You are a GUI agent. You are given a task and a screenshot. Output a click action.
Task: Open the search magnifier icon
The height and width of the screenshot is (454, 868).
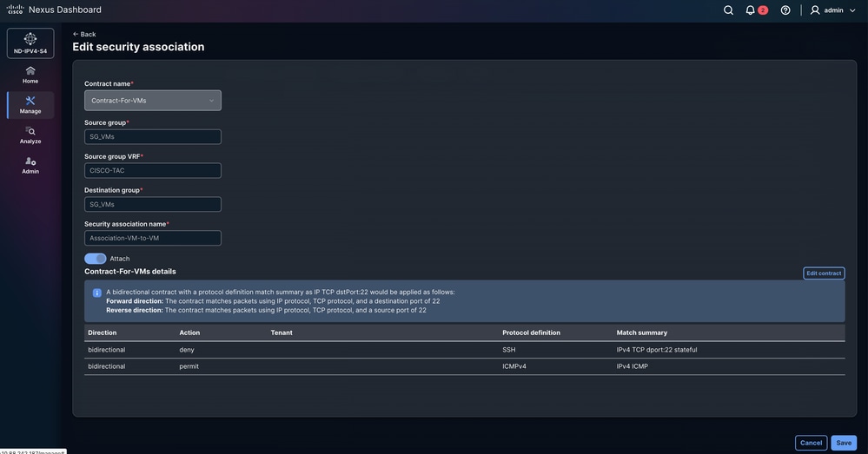(x=728, y=10)
